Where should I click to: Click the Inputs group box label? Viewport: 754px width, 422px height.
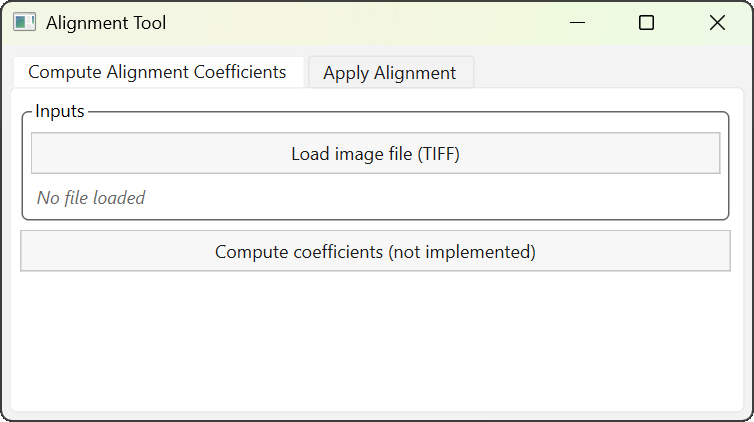[60, 111]
